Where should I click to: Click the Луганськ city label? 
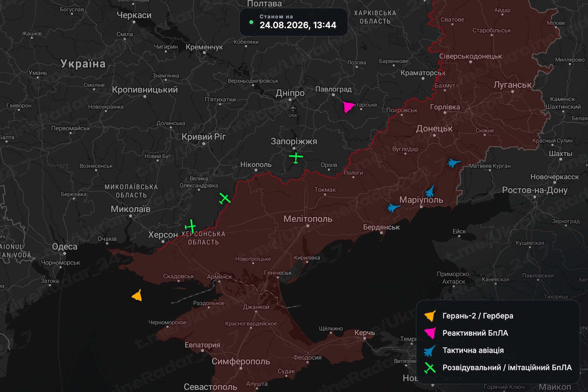(512, 85)
